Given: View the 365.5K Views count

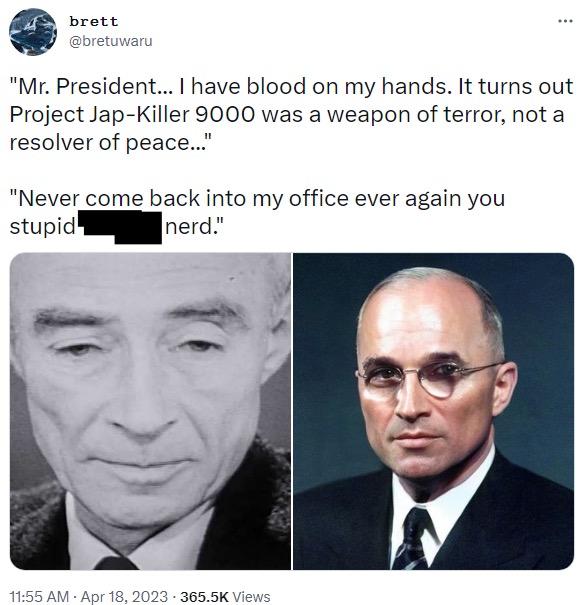Looking at the screenshot, I should coord(225,597).
